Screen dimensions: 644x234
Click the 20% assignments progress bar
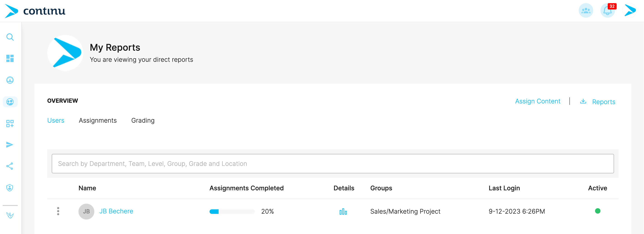click(x=232, y=212)
